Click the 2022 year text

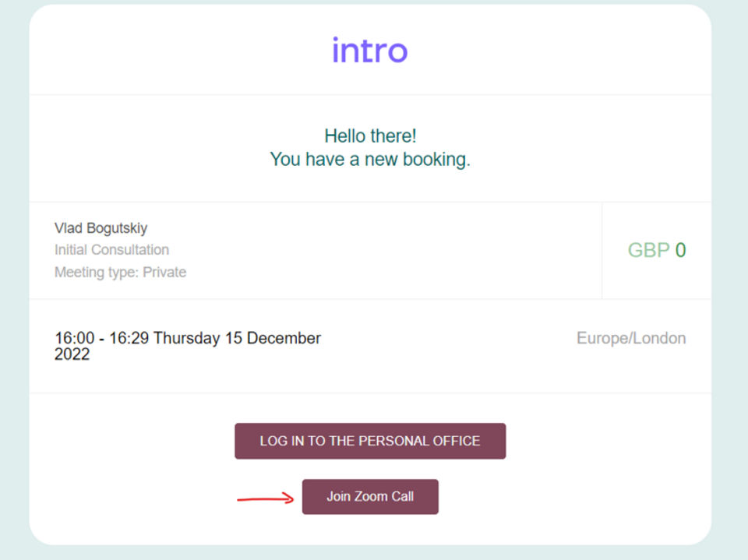(72, 355)
